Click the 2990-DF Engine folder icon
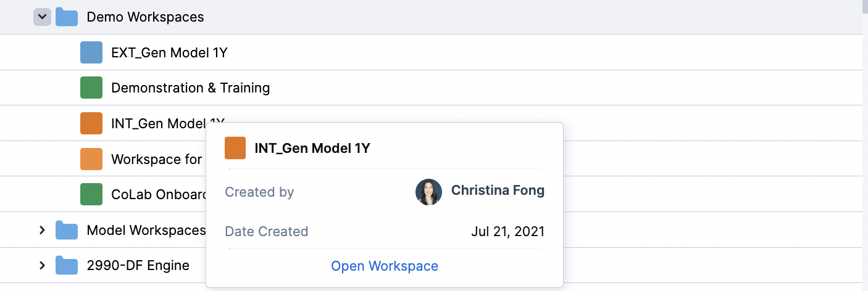Viewport: 868px width, 291px height. coord(67,266)
